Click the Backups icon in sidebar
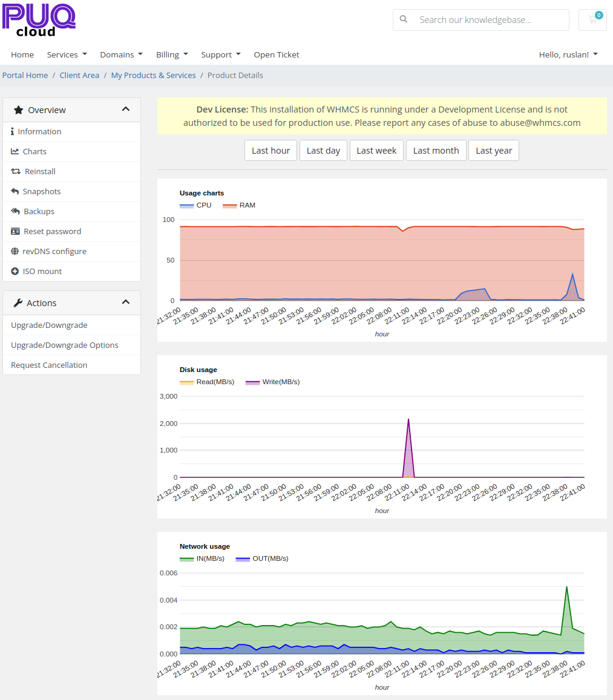Image resolution: width=613 pixels, height=700 pixels. (15, 211)
